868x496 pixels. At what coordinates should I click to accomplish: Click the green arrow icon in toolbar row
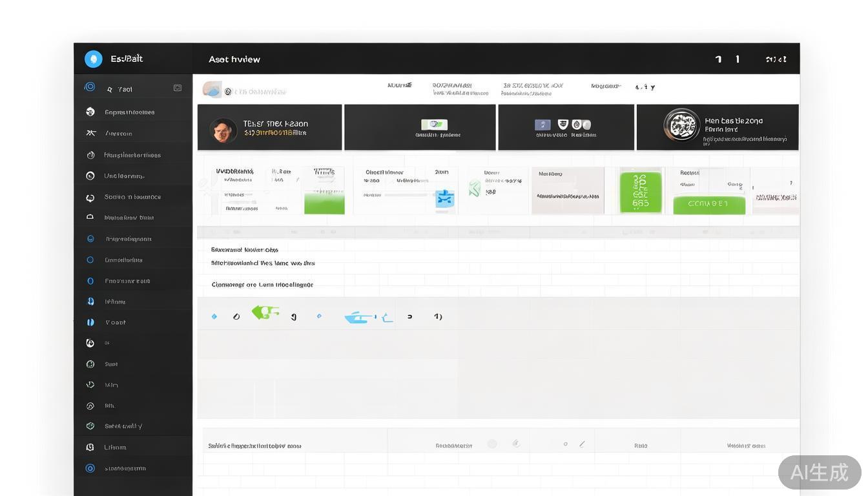click(x=265, y=313)
